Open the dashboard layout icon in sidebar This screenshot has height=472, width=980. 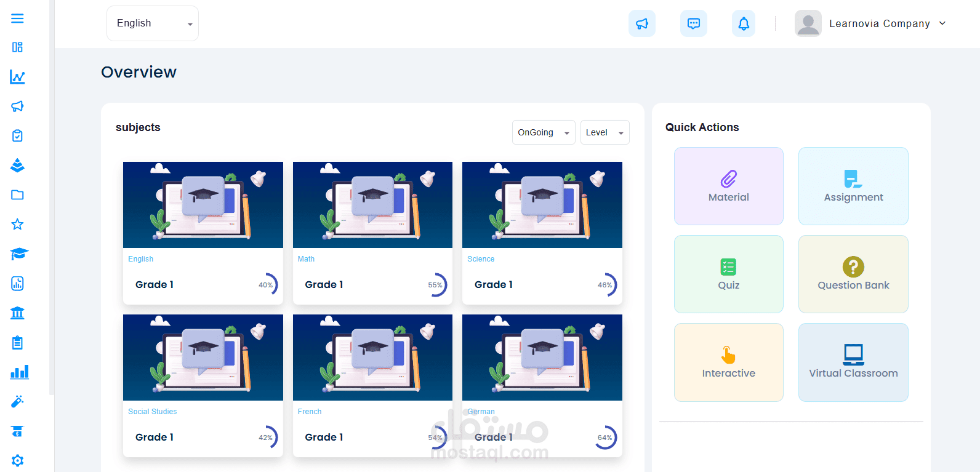point(17,47)
